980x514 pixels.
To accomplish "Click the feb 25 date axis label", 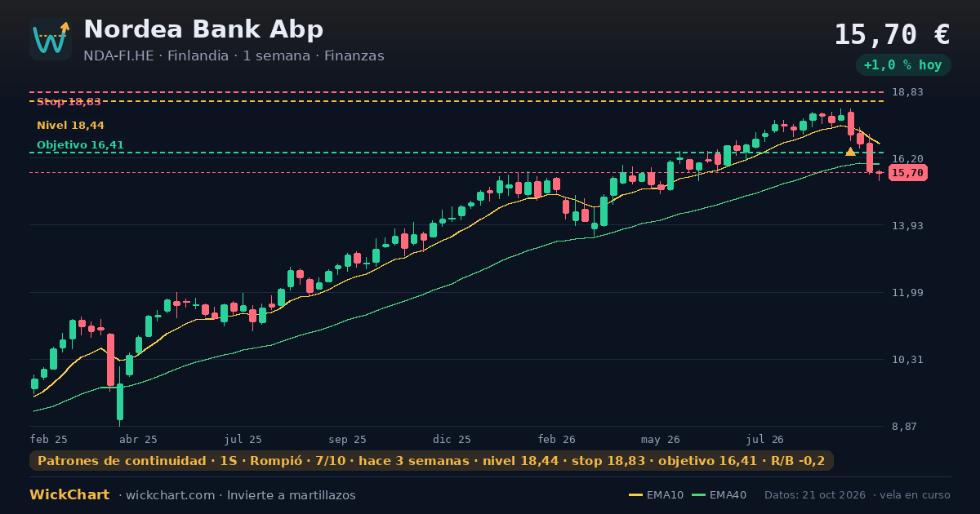I will click(49, 439).
